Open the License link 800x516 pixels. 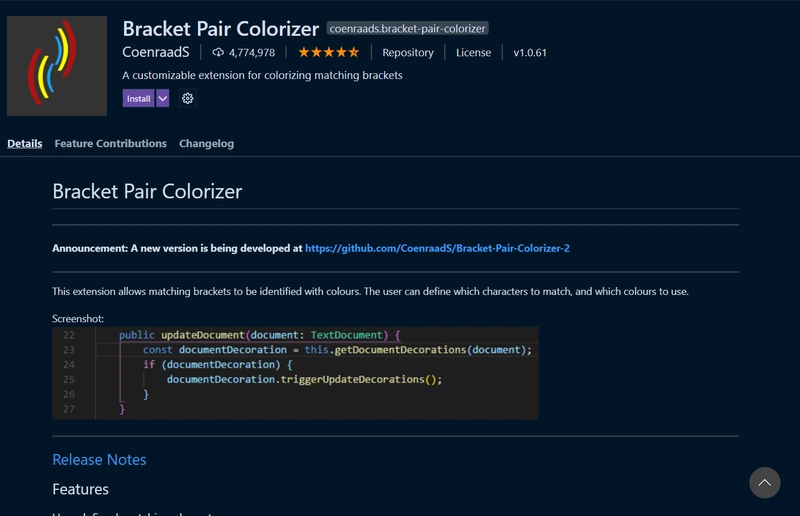click(473, 53)
